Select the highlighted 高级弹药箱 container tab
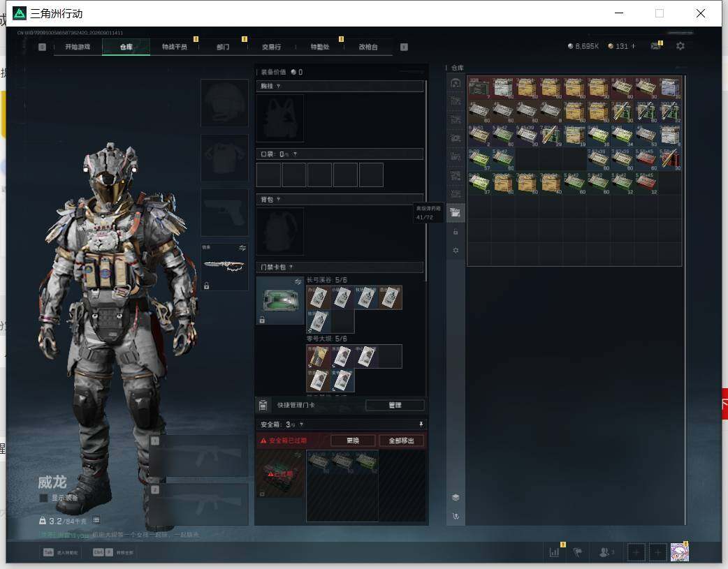The width and height of the screenshot is (728, 569). pos(456,212)
